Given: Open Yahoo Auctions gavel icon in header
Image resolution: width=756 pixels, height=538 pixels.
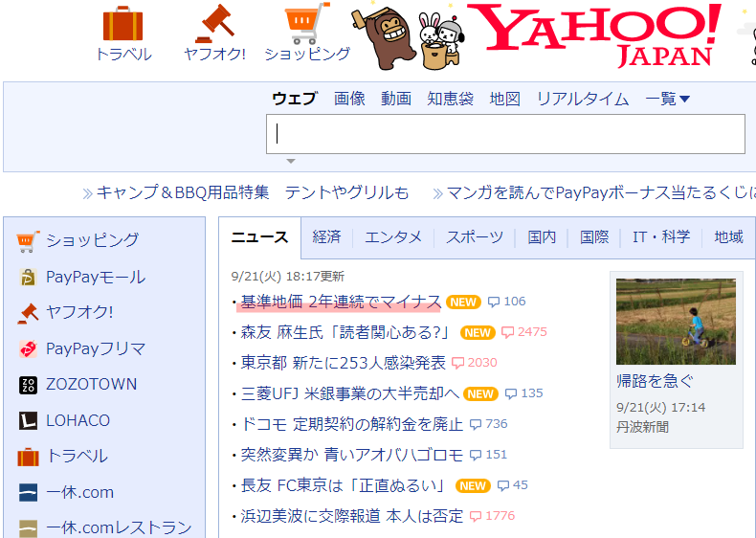Looking at the screenshot, I should click(214, 24).
